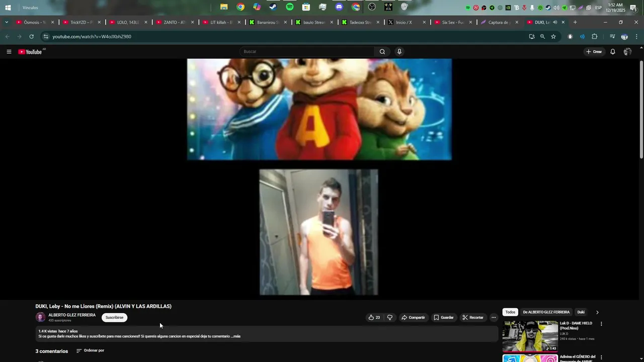
Task: Clip the video with Recortar
Action: pyautogui.click(x=473, y=317)
